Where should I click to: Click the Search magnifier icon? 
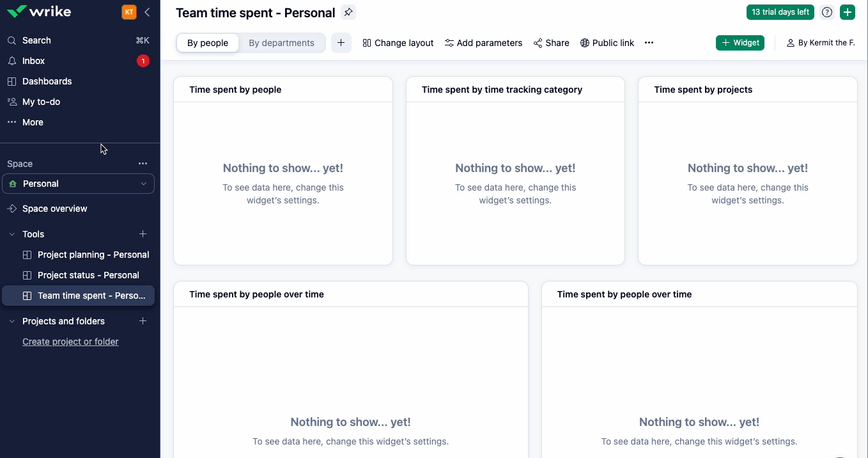tap(12, 40)
